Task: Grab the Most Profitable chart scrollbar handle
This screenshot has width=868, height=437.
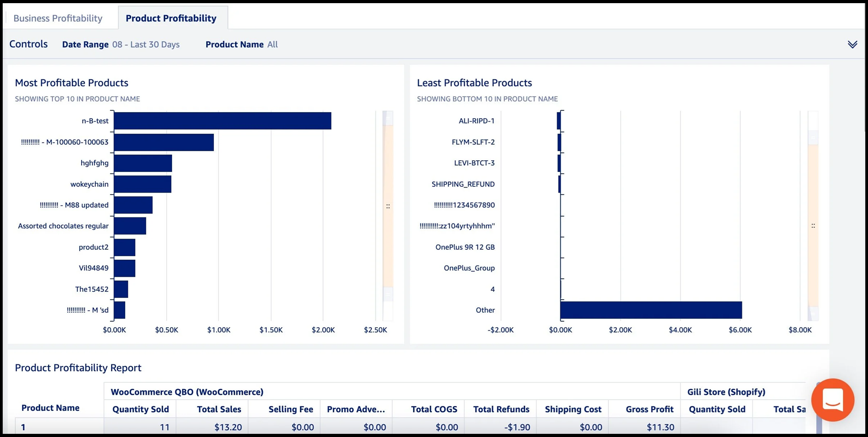Action: point(388,206)
